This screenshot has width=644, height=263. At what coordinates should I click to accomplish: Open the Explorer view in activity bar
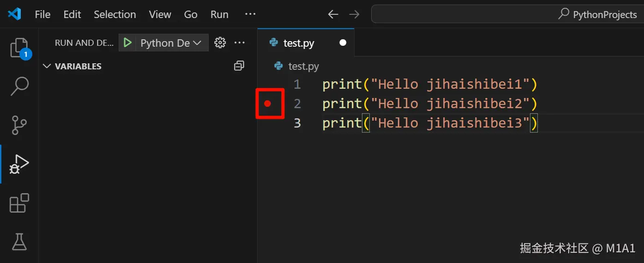(19, 48)
